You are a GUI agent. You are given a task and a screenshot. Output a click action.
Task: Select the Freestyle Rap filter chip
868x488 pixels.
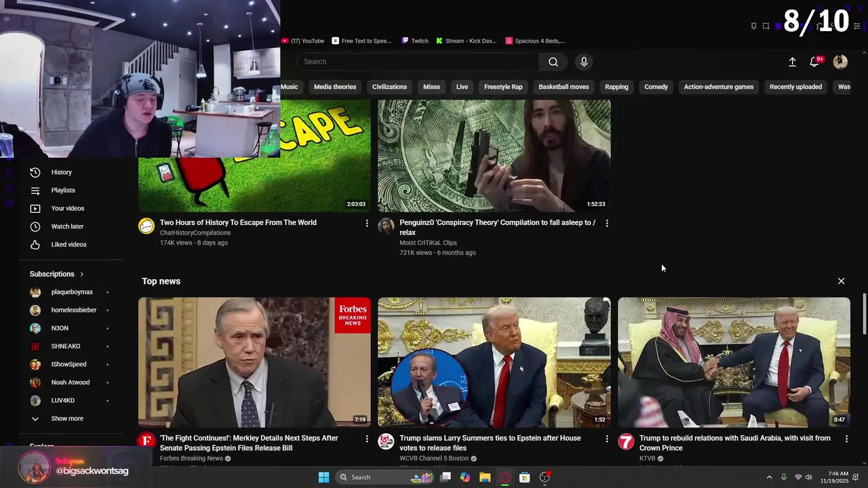click(x=503, y=87)
